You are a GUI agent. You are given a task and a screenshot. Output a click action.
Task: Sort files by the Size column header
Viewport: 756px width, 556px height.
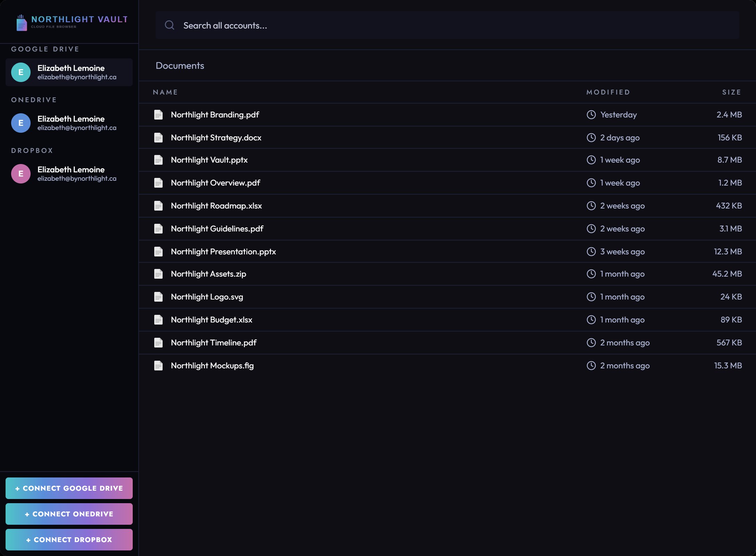732,92
